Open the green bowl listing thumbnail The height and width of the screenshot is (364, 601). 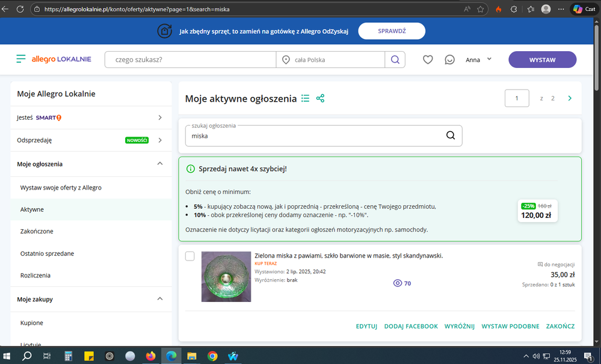coord(226,277)
